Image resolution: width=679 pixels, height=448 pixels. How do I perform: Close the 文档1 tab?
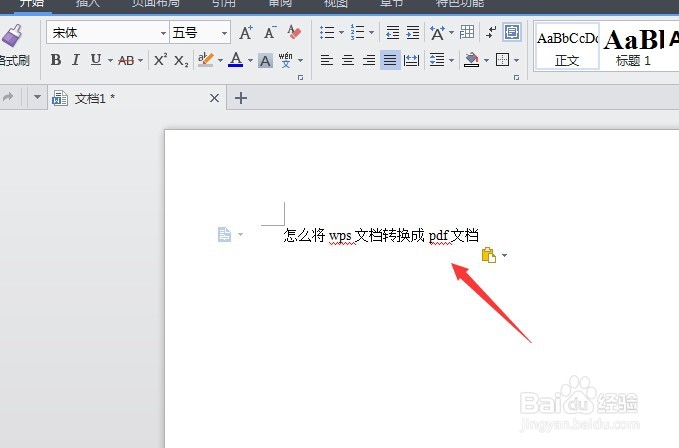click(x=214, y=98)
